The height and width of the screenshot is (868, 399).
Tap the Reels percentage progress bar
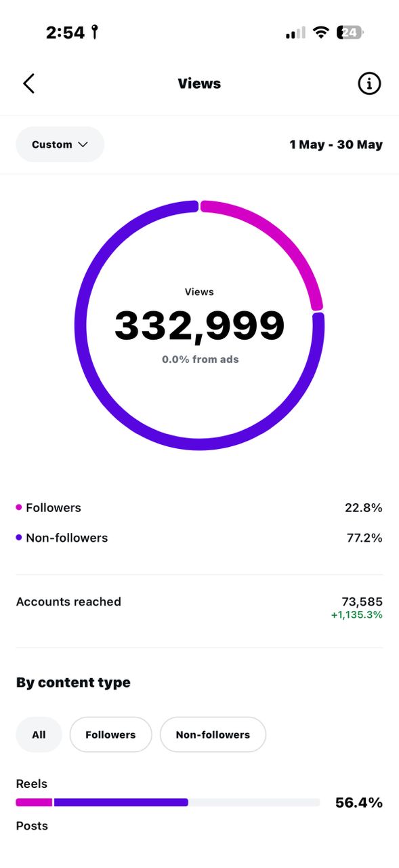168,802
